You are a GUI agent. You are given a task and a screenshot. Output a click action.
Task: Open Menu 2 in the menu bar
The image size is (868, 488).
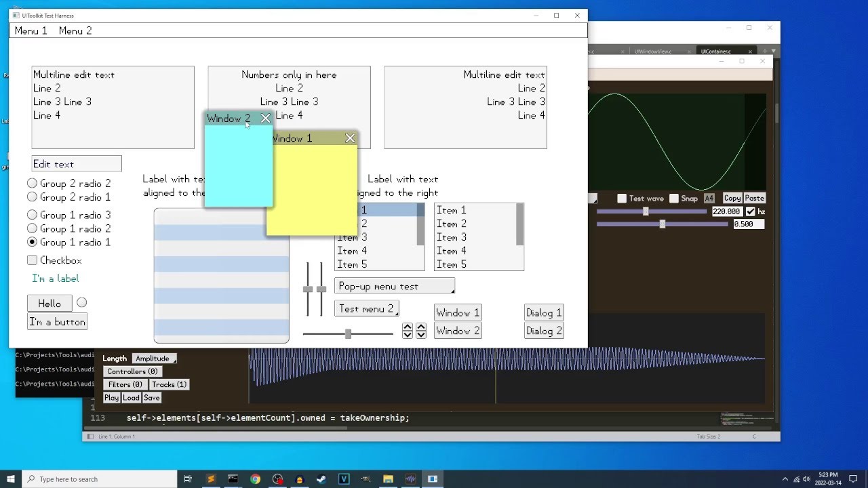click(75, 30)
